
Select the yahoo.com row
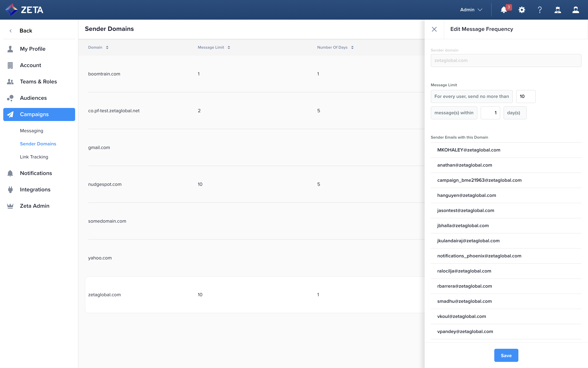[x=255, y=258]
